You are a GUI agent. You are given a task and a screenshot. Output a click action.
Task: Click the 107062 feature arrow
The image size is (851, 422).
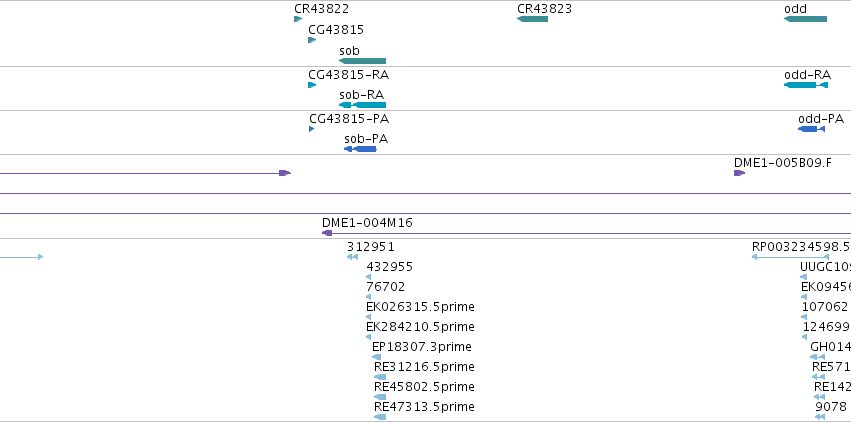coord(804,317)
